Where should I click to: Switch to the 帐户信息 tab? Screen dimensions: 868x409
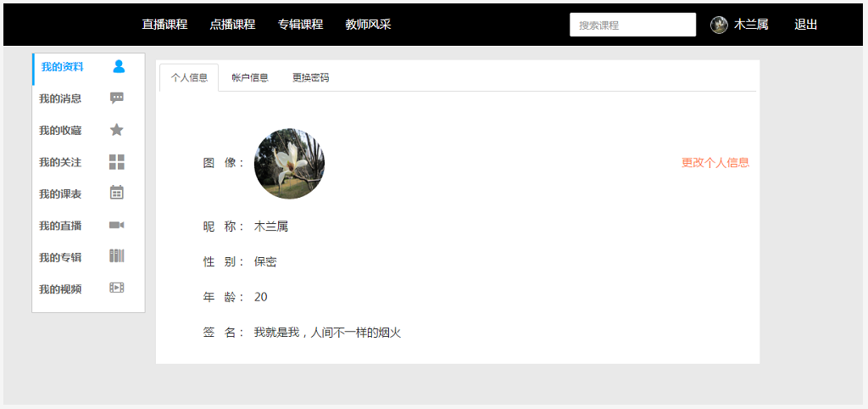tap(250, 77)
